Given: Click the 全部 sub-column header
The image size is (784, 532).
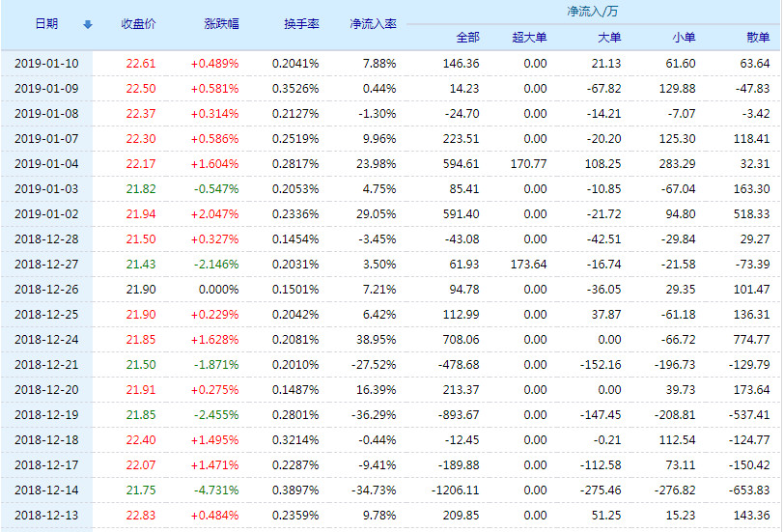Looking at the screenshot, I should (x=467, y=38).
